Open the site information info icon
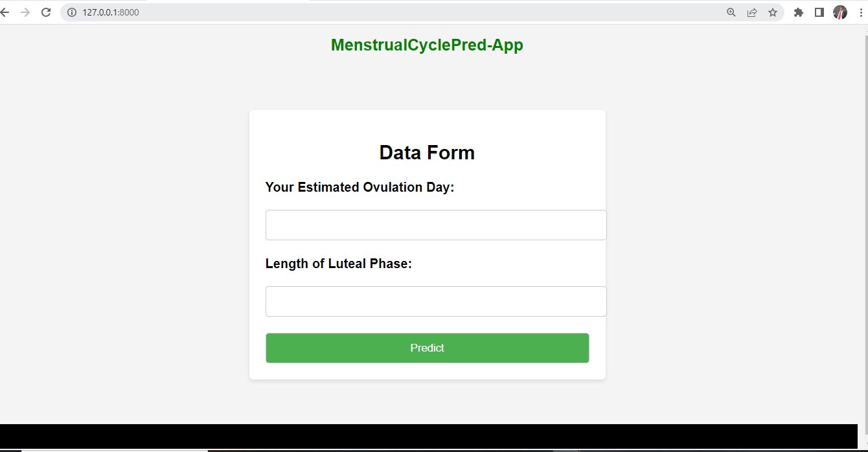 [x=71, y=12]
